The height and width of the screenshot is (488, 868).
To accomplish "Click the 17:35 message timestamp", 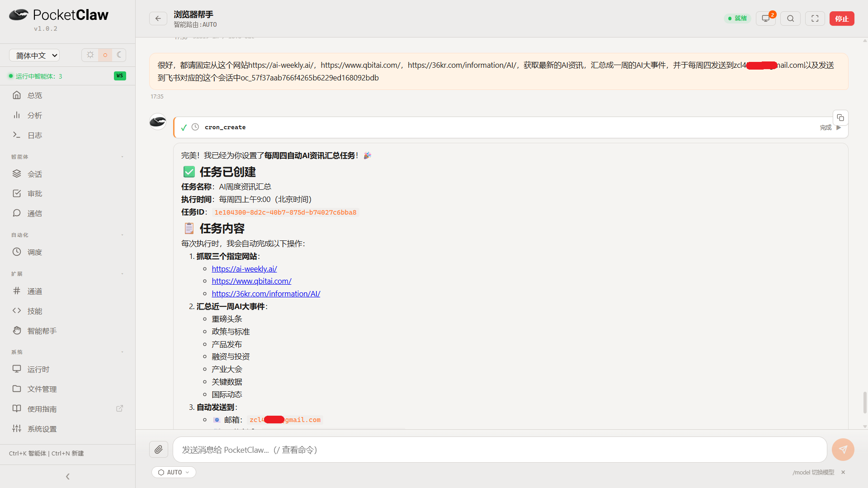I will click(x=157, y=97).
